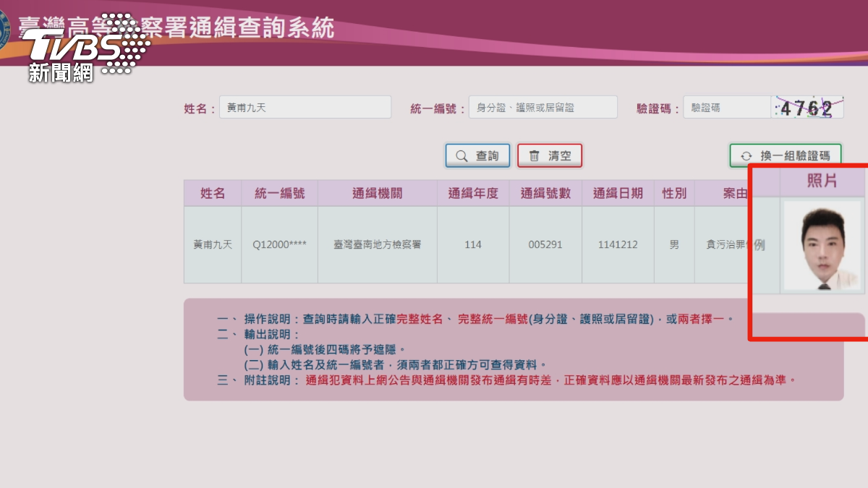Screen dimensions: 868x488
Task: Select the magnifying glass search icon
Action: (462, 155)
